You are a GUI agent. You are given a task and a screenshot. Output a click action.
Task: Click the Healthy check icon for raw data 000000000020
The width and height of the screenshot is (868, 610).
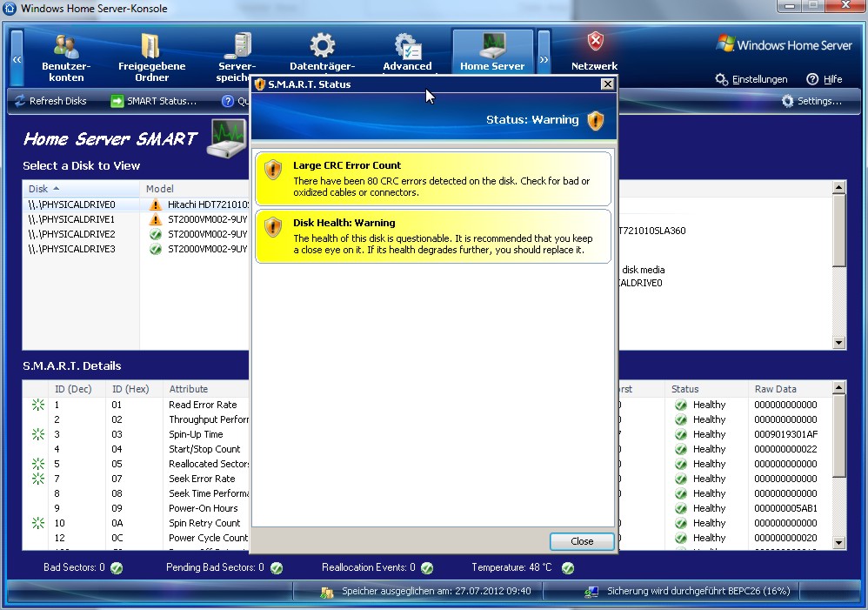(x=681, y=538)
